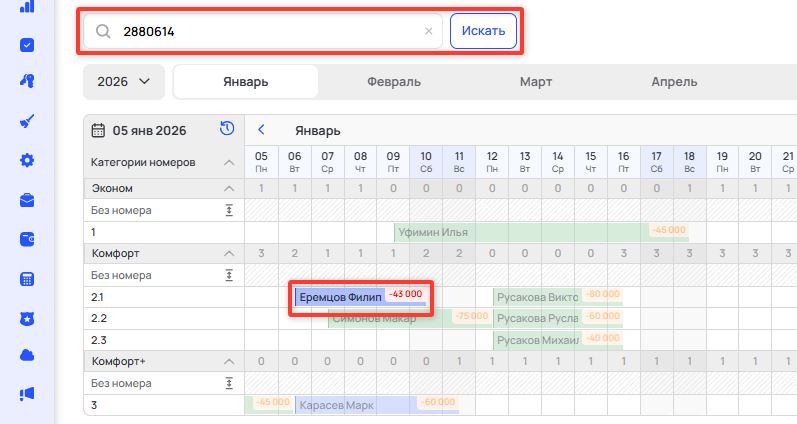Open the cloud icon in the sidebar
Screen dimensions: 797x424
(x=27, y=356)
